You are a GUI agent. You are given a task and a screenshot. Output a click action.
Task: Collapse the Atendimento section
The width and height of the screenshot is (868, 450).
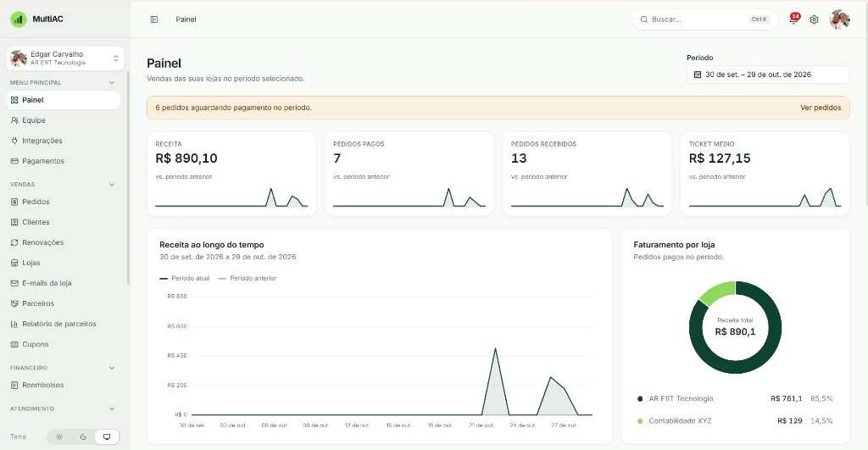coord(112,409)
